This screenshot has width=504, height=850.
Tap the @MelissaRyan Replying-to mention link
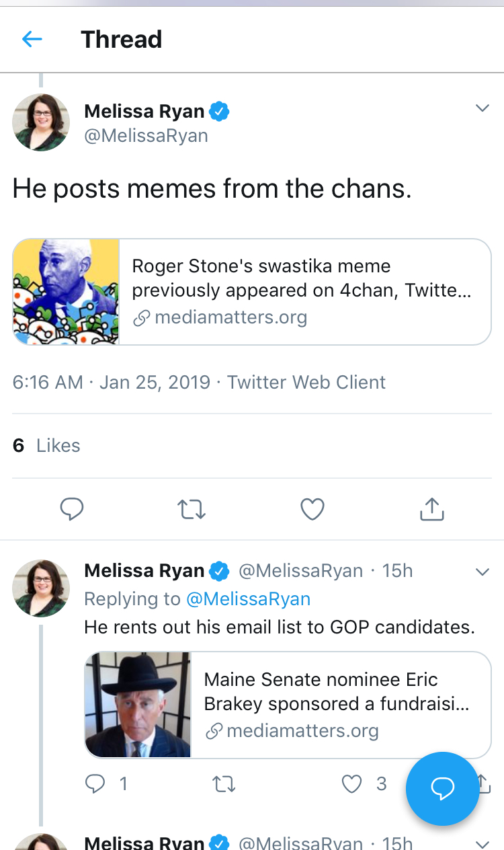248,598
